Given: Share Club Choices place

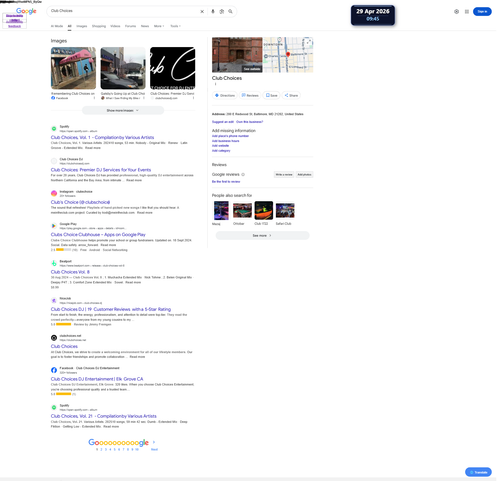Looking at the screenshot, I should click(291, 95).
